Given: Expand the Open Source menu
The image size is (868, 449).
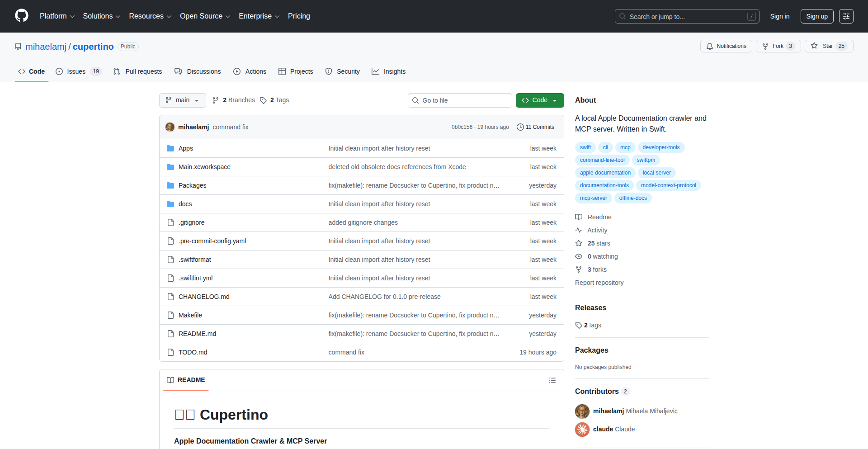Looking at the screenshot, I should [204, 16].
